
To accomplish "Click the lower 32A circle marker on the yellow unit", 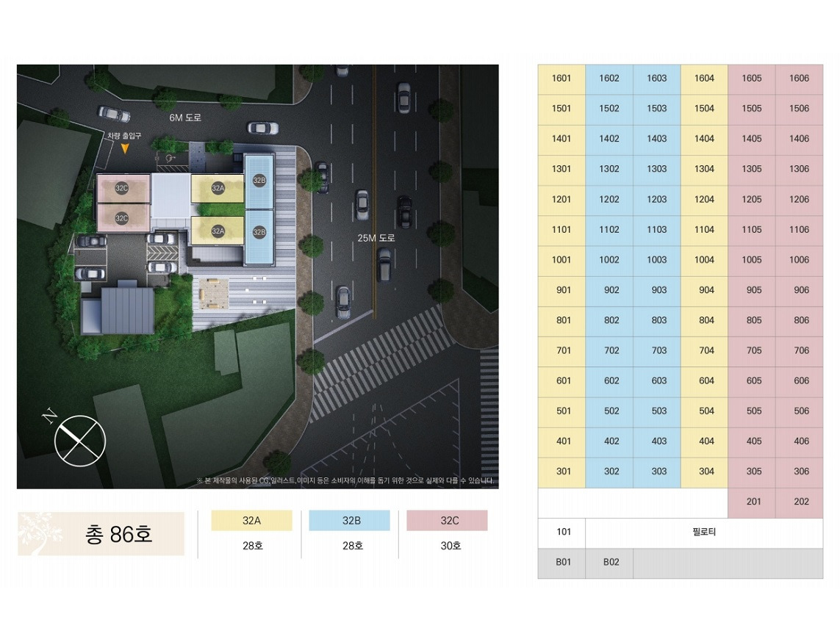I will (x=218, y=231).
